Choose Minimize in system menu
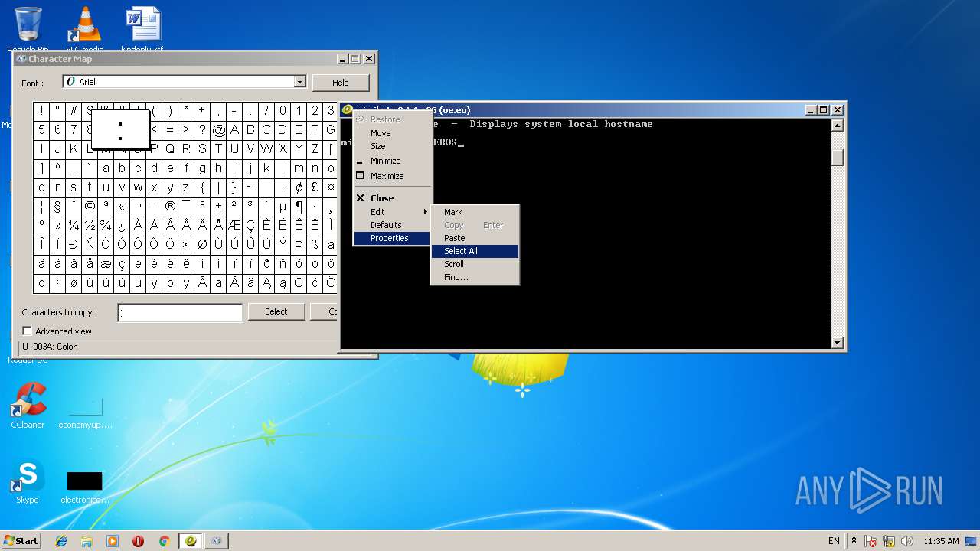Image resolution: width=980 pixels, height=551 pixels. click(x=392, y=161)
